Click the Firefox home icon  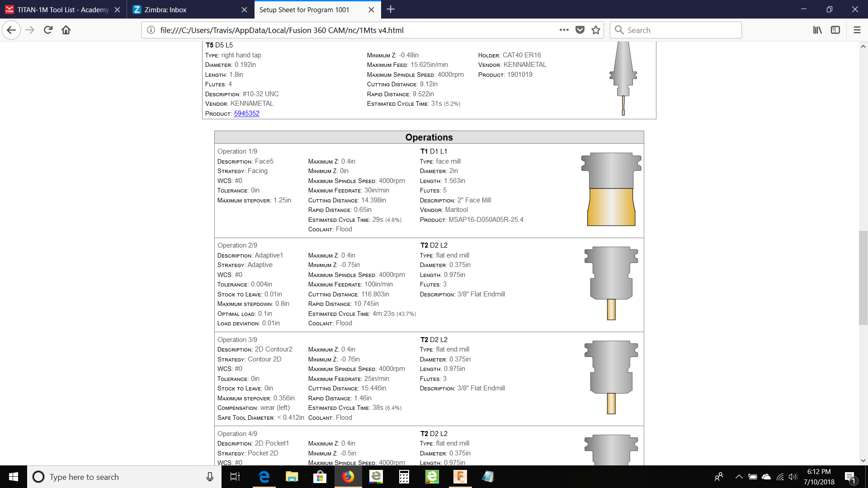pos(66,30)
